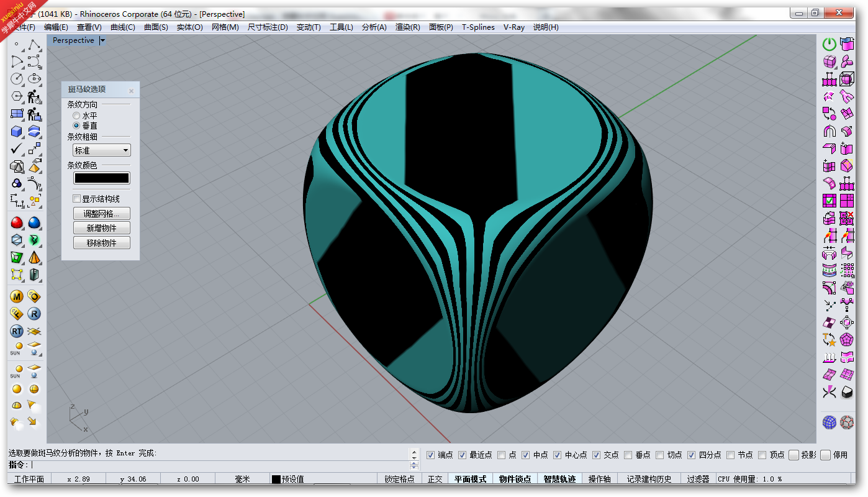The height and width of the screenshot is (497, 868).
Task: Click the RT real-time render icon
Action: [x=17, y=331]
